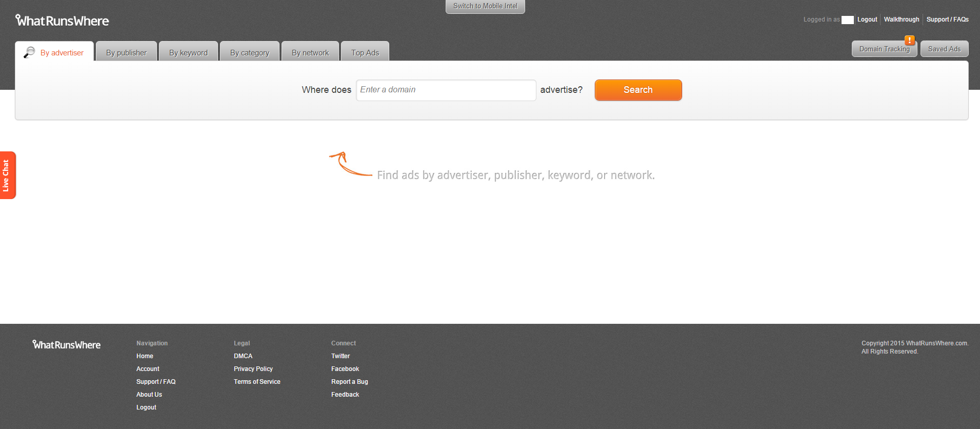Click the WhatRunsWhere footer logo
Viewport: 980px width, 429px height.
click(x=67, y=344)
